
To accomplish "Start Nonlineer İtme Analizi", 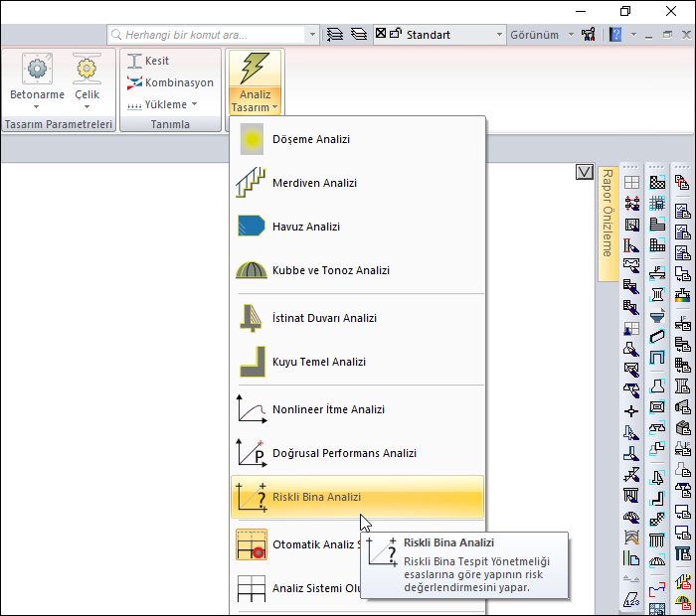I will [328, 409].
